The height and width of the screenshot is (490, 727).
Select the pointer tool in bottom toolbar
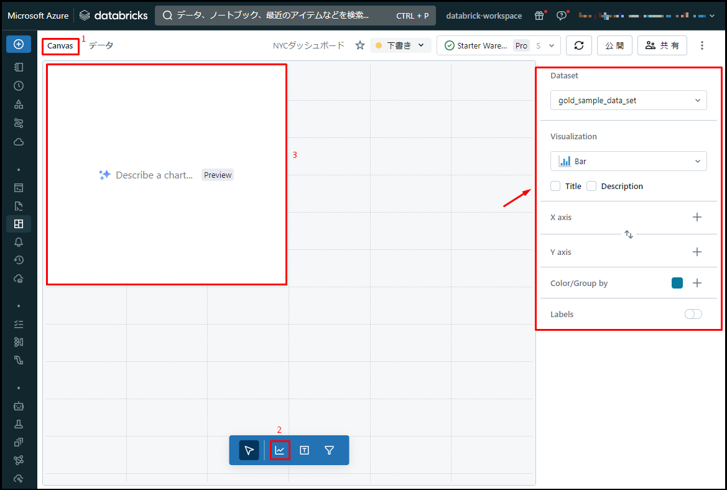coord(249,450)
